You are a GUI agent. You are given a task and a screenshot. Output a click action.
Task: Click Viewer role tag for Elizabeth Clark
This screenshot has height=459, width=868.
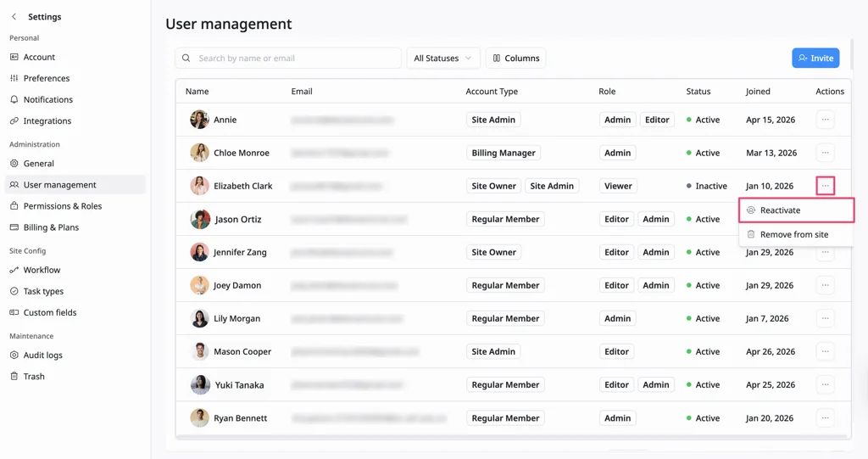(618, 186)
